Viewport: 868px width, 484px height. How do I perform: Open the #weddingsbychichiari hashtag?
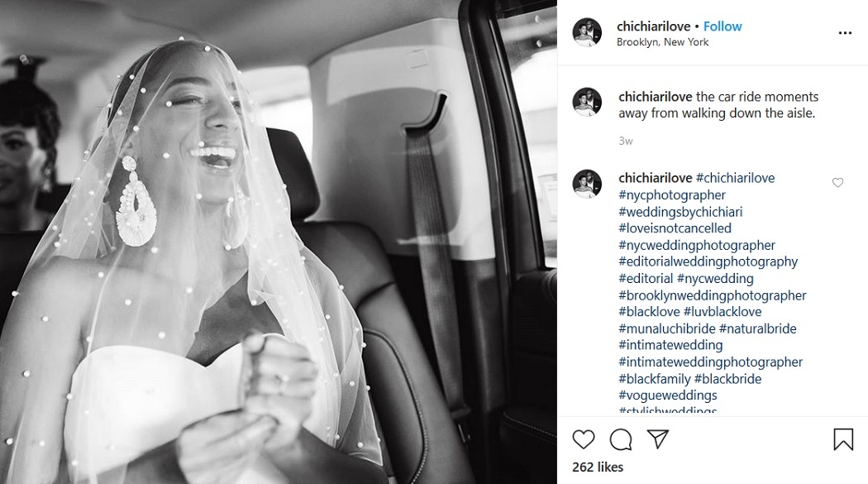pos(680,212)
